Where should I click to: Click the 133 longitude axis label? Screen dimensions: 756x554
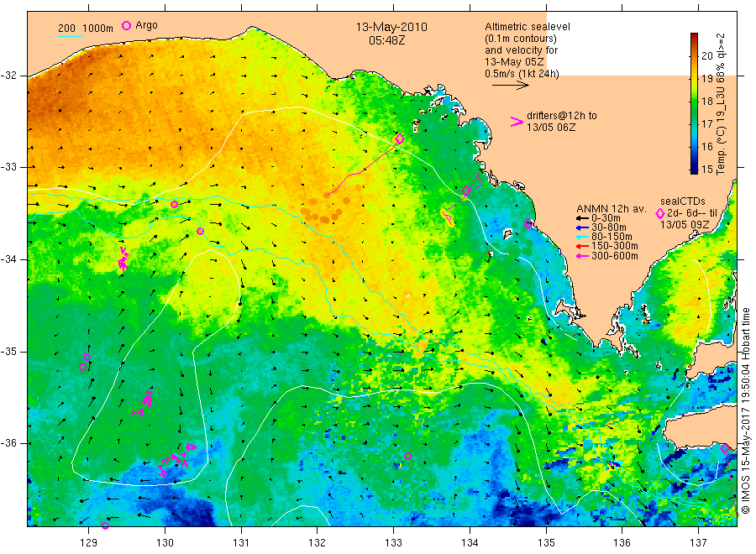(x=393, y=543)
